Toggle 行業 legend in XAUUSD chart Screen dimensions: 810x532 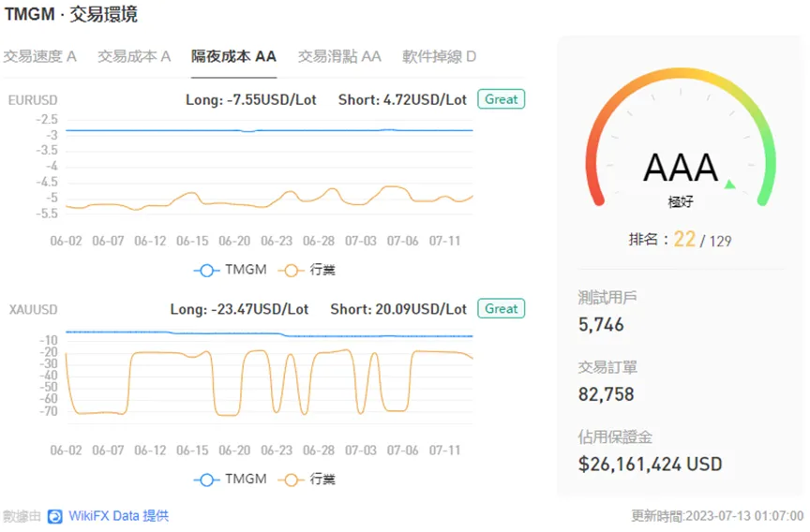[307, 480]
